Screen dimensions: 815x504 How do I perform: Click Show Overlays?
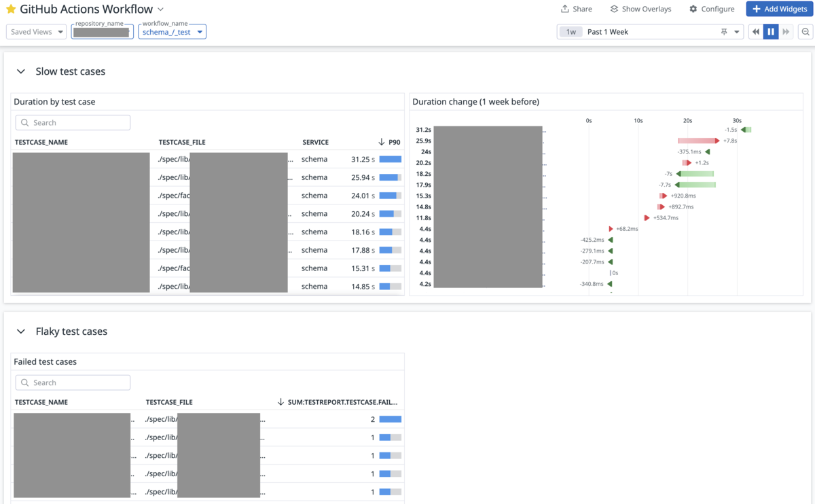coord(640,9)
